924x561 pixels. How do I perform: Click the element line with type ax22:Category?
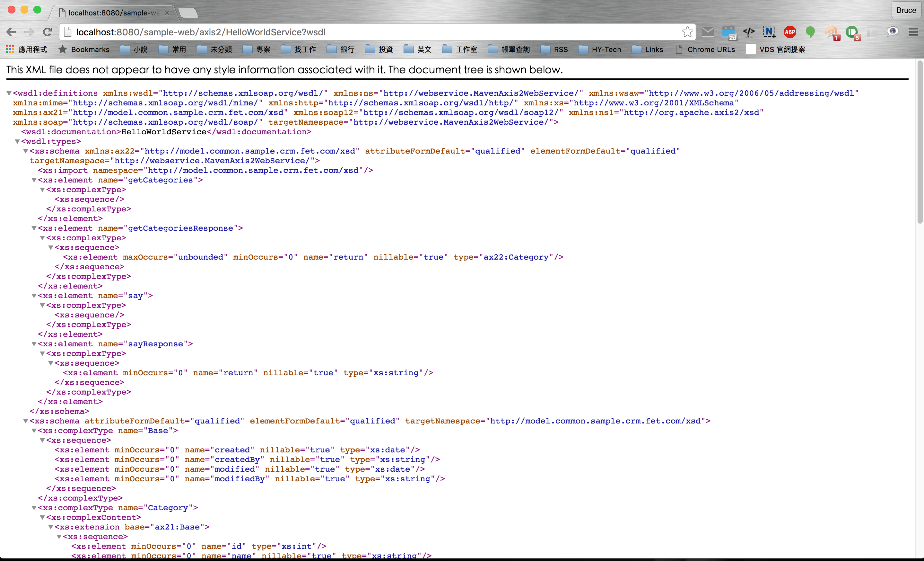coord(313,257)
